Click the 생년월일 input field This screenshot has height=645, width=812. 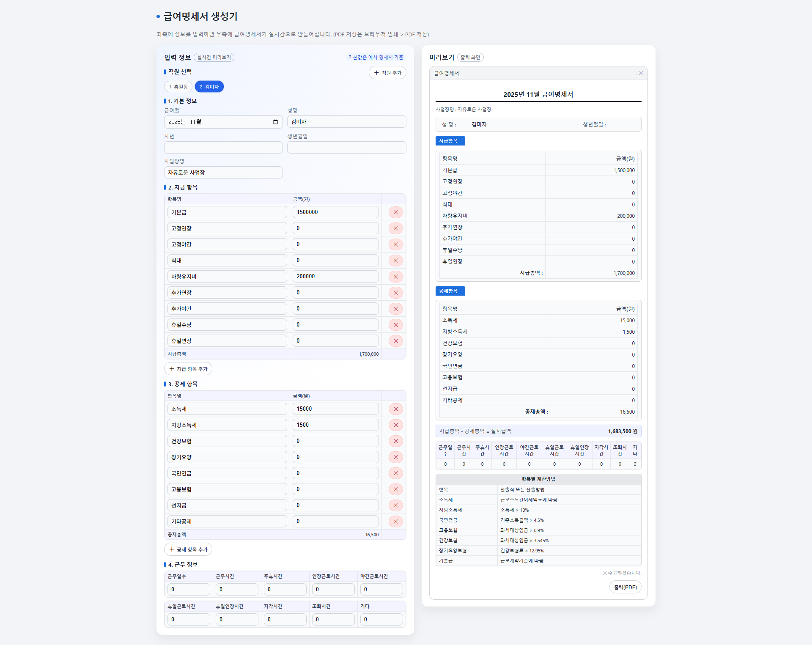coord(346,148)
